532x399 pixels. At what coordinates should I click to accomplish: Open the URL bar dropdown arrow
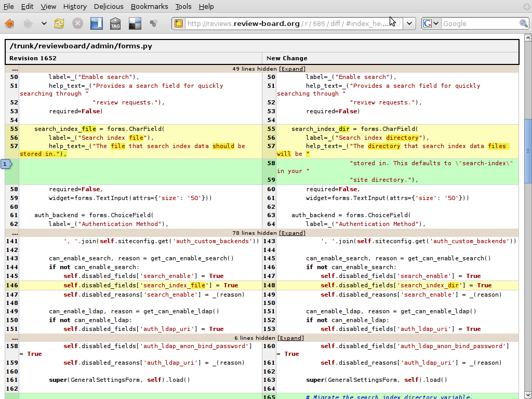(x=409, y=23)
